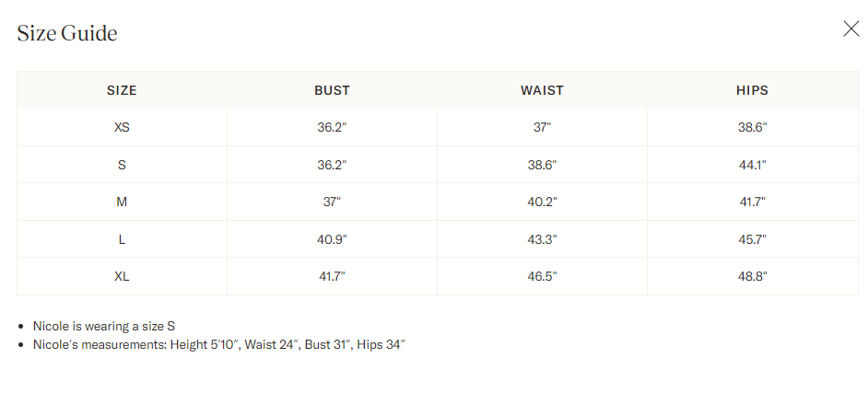
Task: Select the XL size row label
Action: pos(122,276)
